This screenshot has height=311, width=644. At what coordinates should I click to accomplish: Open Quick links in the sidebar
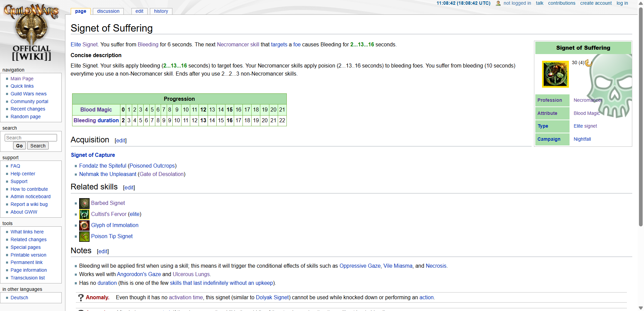point(22,86)
